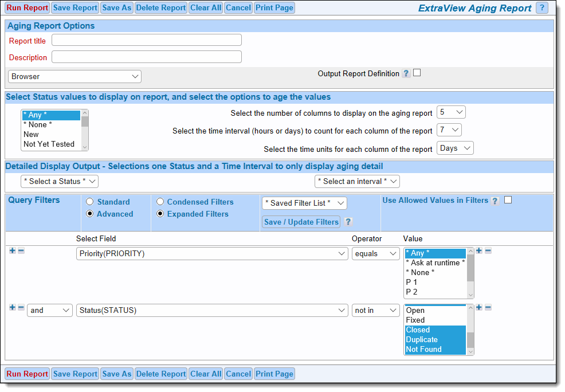Click help icon beside Use Allowed Values in Filters

pos(495,201)
